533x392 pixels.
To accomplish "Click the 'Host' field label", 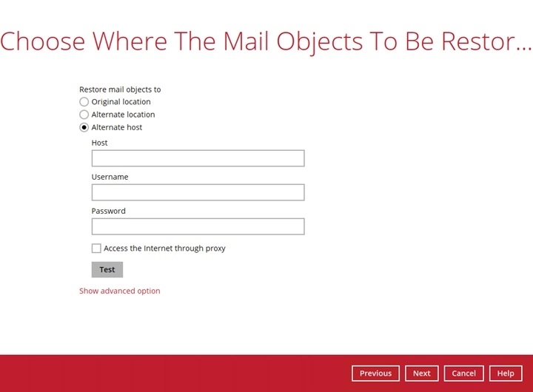I will pyautogui.click(x=99, y=143).
